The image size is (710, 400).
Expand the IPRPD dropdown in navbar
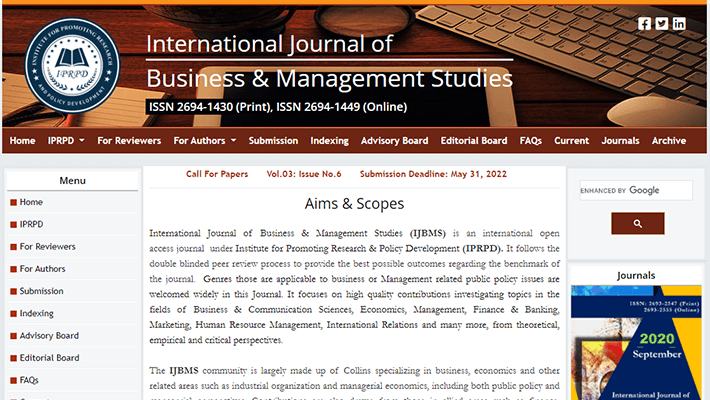(x=66, y=141)
